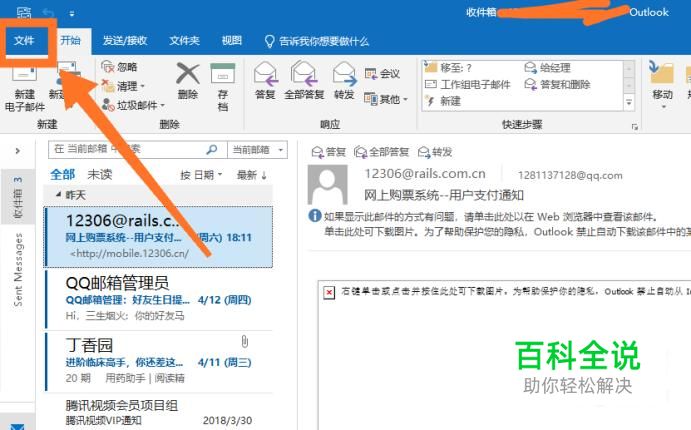Open the QQ邮箱管理员 email
Viewport: 691px width, 430px height.
pyautogui.click(x=158, y=300)
